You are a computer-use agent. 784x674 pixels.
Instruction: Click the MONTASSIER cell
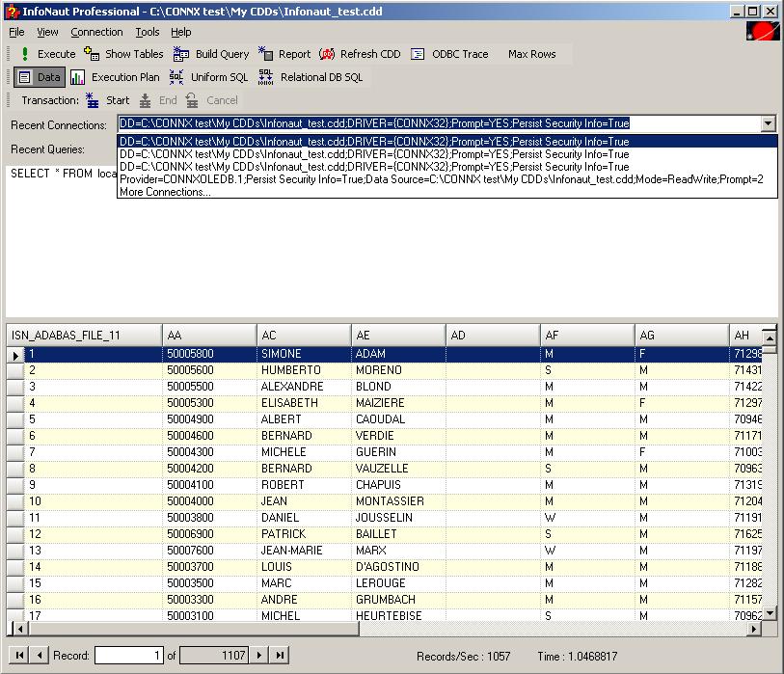pyautogui.click(x=398, y=501)
